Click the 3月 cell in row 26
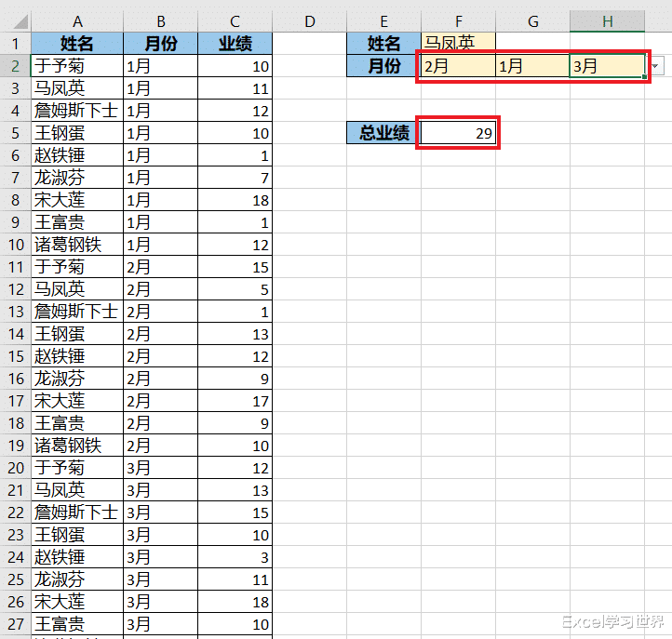 click(x=161, y=602)
